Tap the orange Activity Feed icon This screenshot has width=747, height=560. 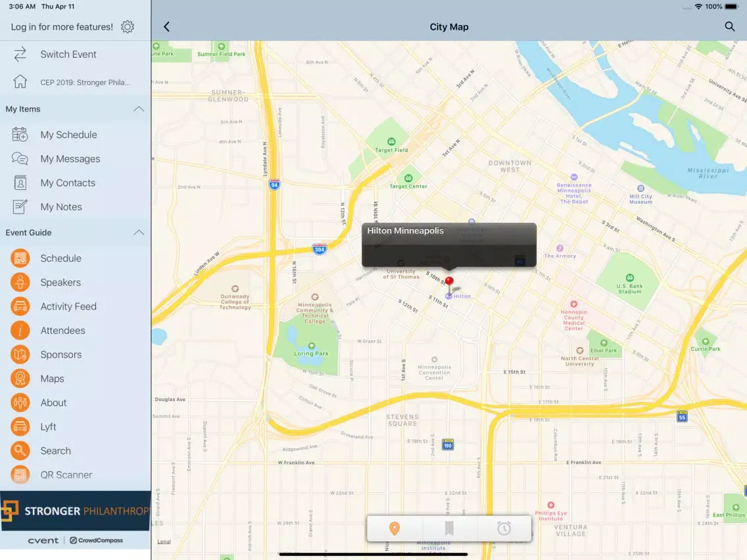(20, 306)
